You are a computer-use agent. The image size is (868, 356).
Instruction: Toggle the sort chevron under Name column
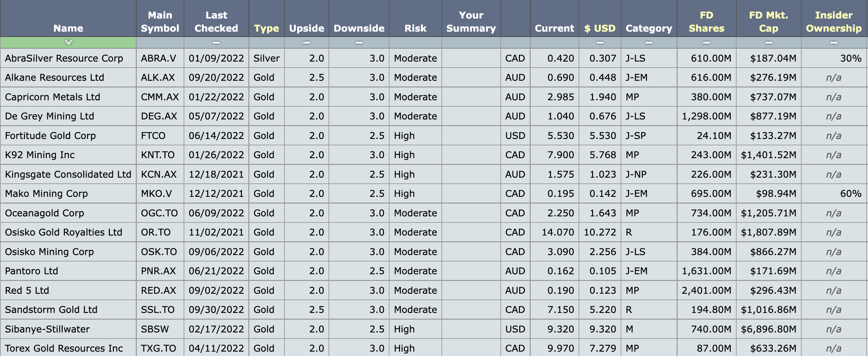pyautogui.click(x=68, y=42)
